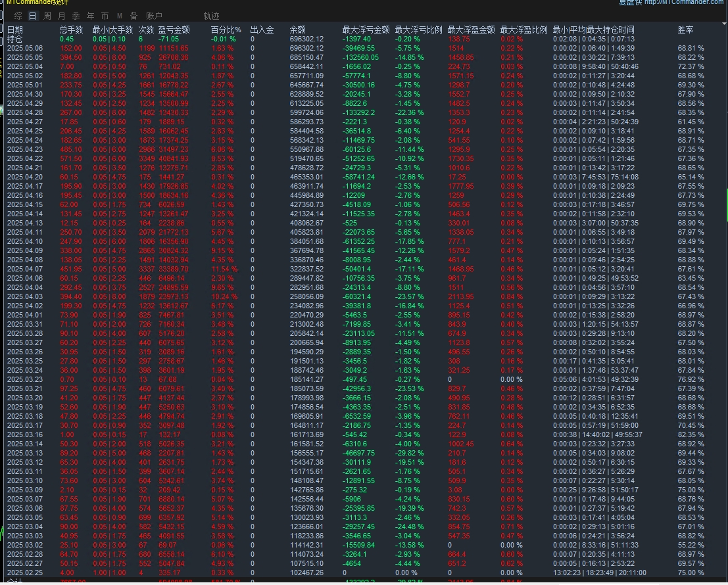Click floating loss value -132560.05
Viewport: 728px width, 585px height.
tap(360, 58)
